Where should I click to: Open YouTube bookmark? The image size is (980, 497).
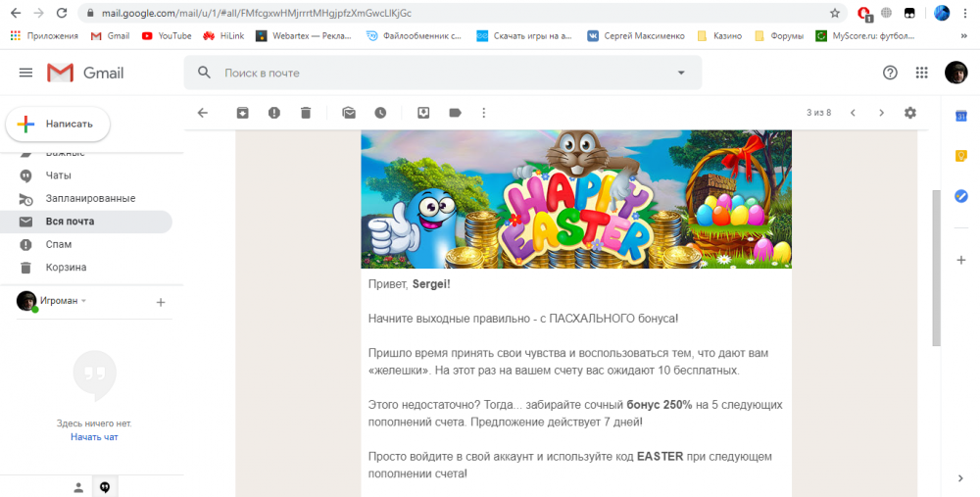tap(167, 36)
